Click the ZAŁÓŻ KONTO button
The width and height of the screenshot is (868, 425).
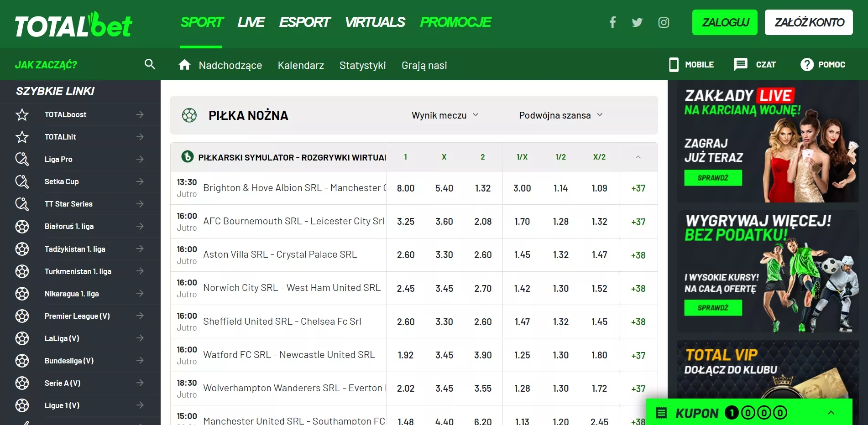point(809,22)
